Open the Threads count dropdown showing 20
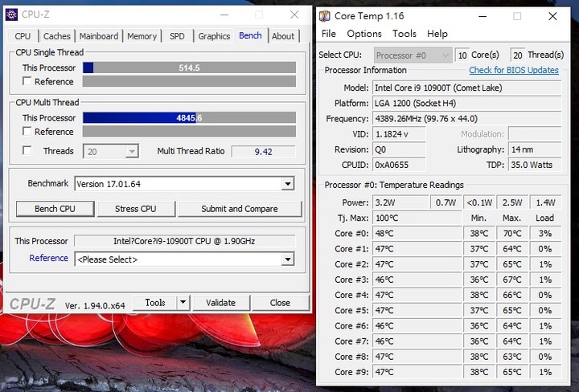Viewport: 579px width, 392px height. (x=111, y=151)
